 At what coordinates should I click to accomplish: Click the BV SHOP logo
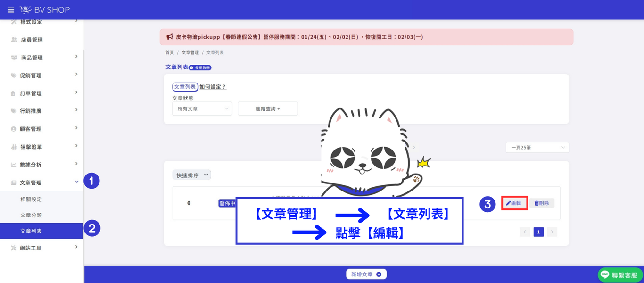45,10
